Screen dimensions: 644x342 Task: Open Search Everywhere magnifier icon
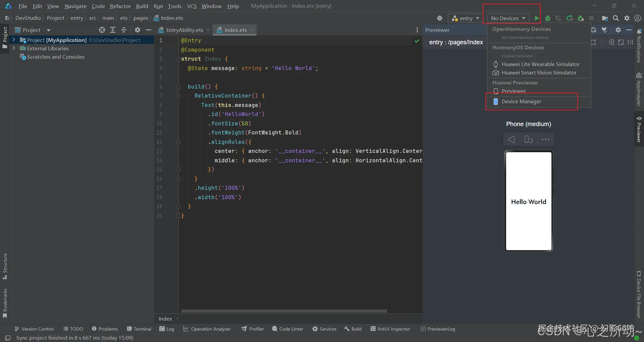coord(616,18)
